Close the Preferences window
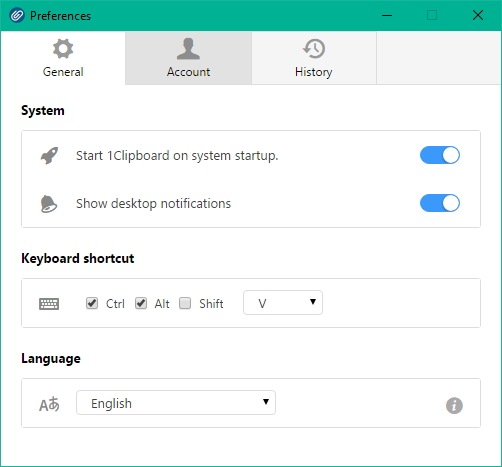Viewport: 502px width, 467px height. click(x=478, y=15)
